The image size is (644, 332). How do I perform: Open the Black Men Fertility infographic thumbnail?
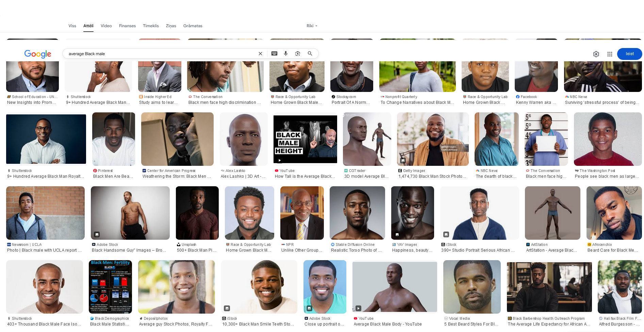[110, 287]
